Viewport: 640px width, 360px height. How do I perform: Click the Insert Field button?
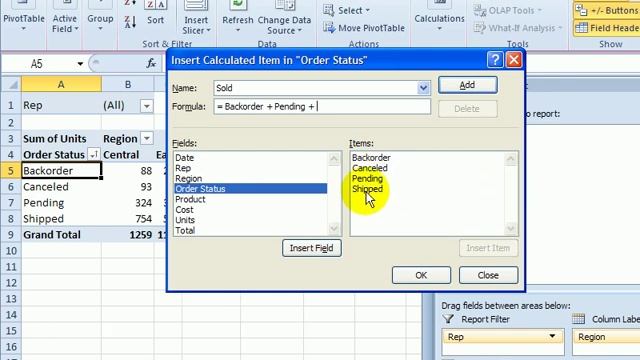(312, 248)
